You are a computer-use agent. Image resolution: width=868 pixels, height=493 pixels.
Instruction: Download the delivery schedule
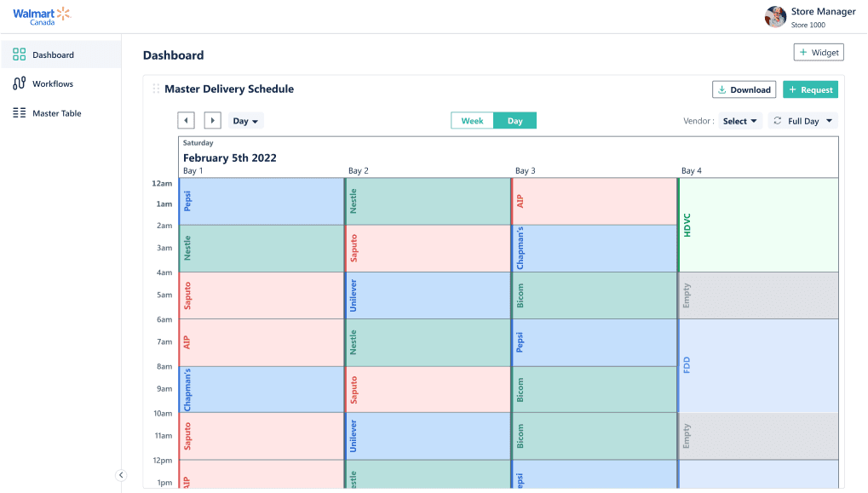click(744, 89)
